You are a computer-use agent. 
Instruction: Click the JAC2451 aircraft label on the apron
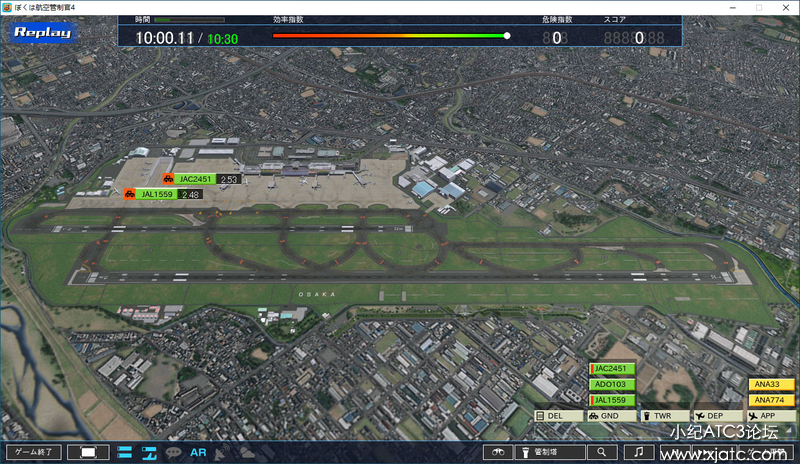point(196,180)
